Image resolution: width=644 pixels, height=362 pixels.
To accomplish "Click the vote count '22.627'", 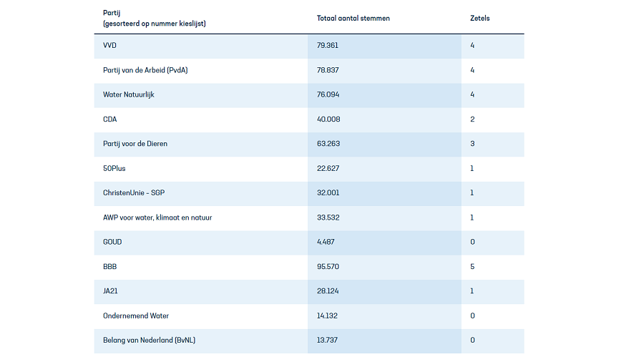I will [x=328, y=168].
